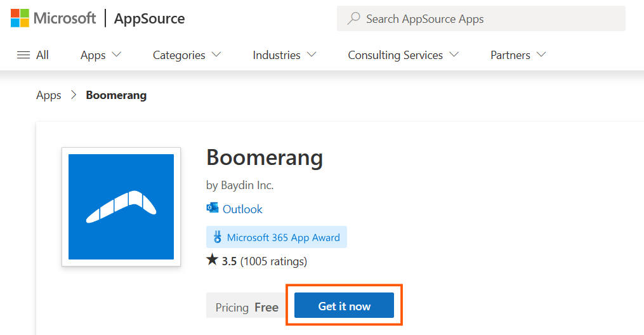The width and height of the screenshot is (644, 335).
Task: Click the Apps breadcrumb link
Action: [49, 95]
